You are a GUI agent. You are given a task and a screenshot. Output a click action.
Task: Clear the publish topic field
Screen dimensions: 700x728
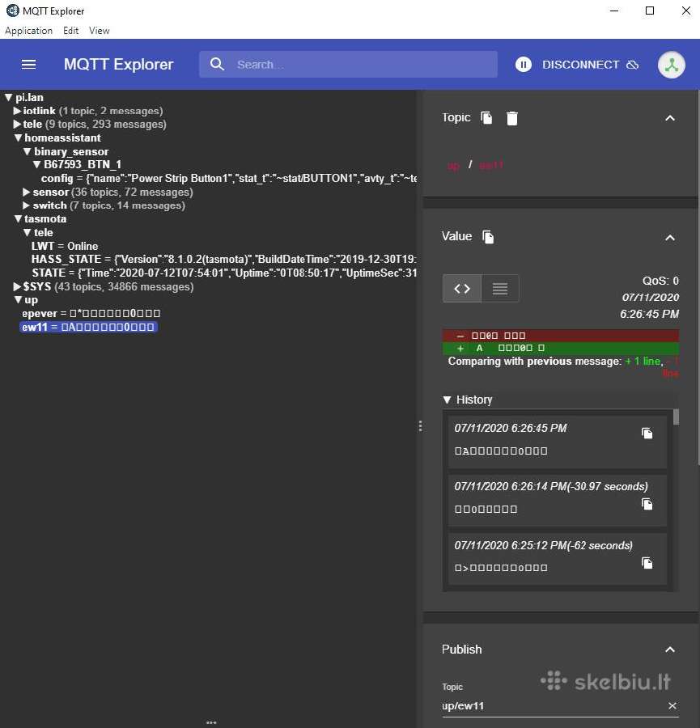(672, 705)
